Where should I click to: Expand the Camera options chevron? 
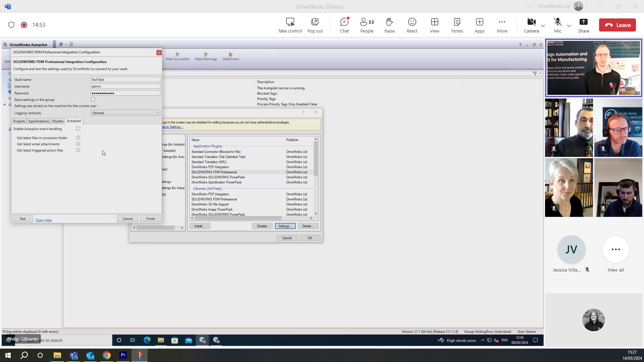click(543, 26)
